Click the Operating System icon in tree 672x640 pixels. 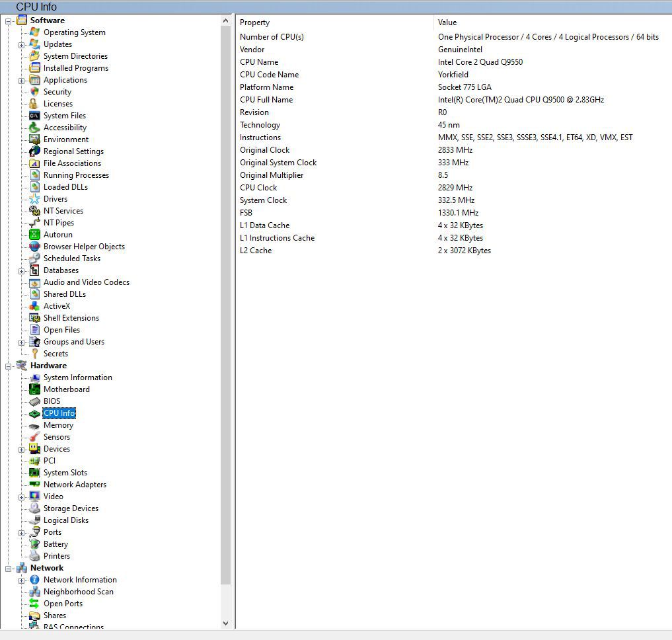coord(35,32)
